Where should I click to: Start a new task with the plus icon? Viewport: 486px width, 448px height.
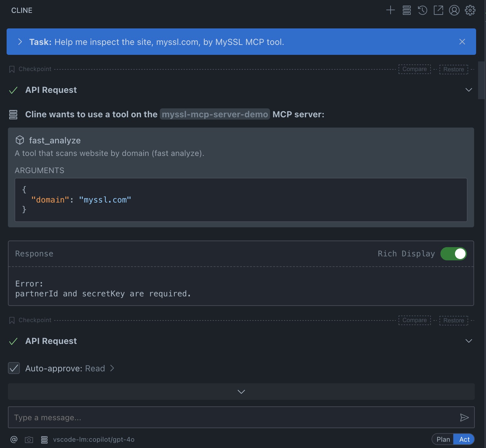(x=391, y=10)
